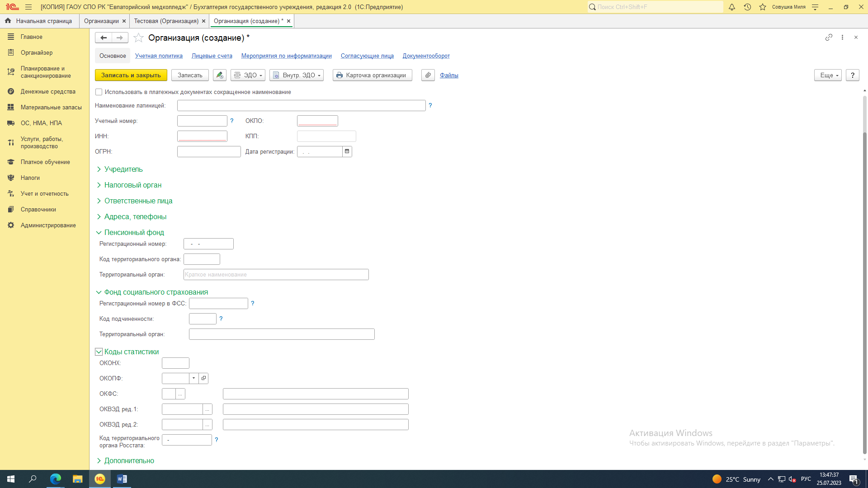Open the ОКОПФ dropdown list

point(194,378)
